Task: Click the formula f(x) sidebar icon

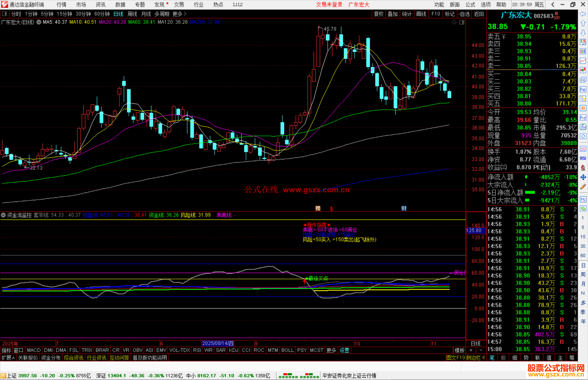Action: 583,127
